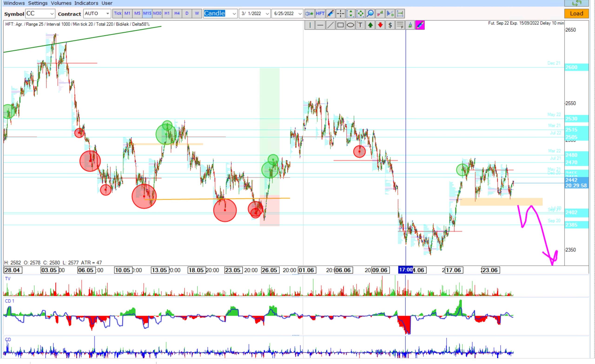Viewport: 595px width, 364px height.
Task: Click the magenta pencil color button
Action: click(x=420, y=25)
